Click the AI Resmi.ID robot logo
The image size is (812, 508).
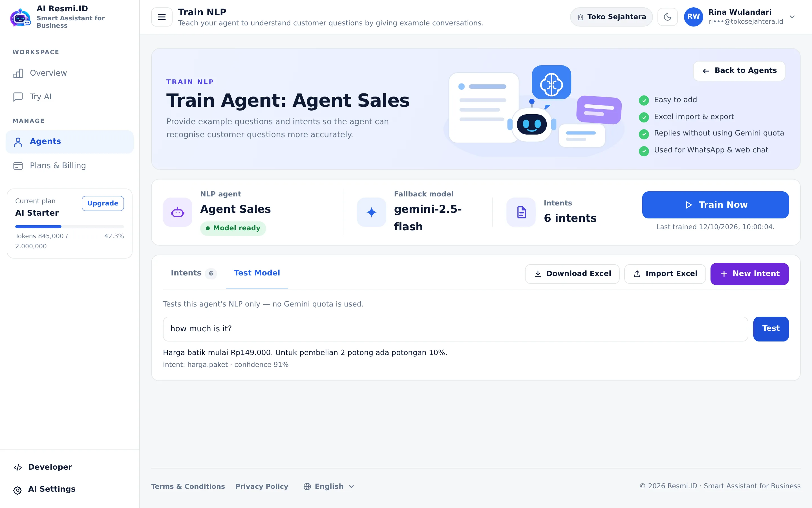click(21, 17)
